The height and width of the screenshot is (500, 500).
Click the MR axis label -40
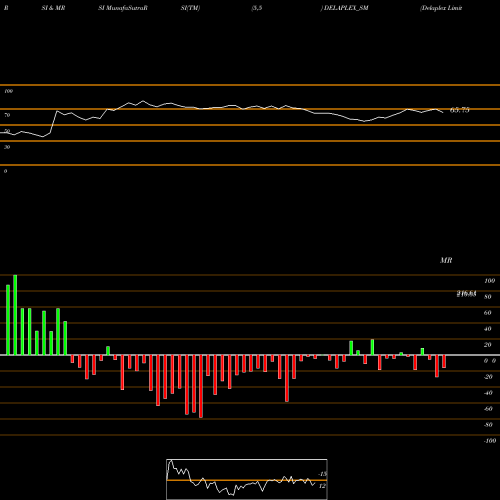pos(488,393)
